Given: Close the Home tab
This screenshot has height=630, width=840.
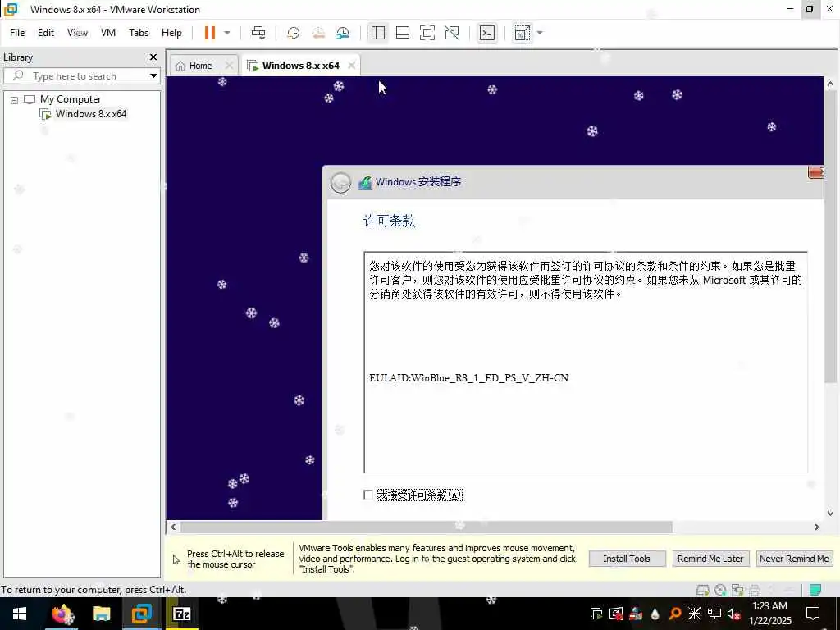Looking at the screenshot, I should click(229, 66).
